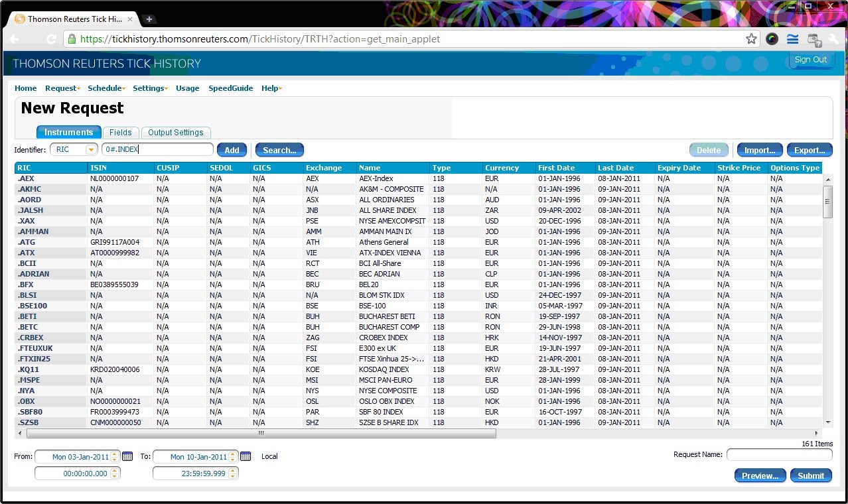Click the green lock security icon
848x504 pixels.
pyautogui.click(x=71, y=39)
